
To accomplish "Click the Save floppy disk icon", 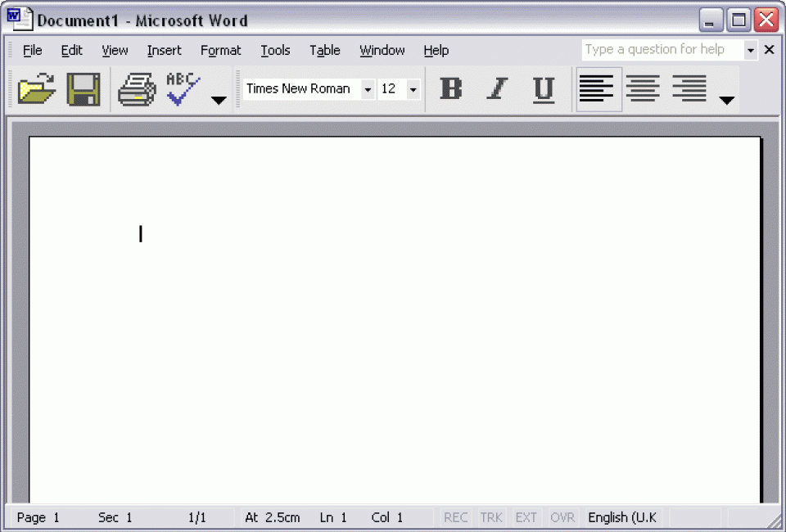I will click(x=83, y=89).
